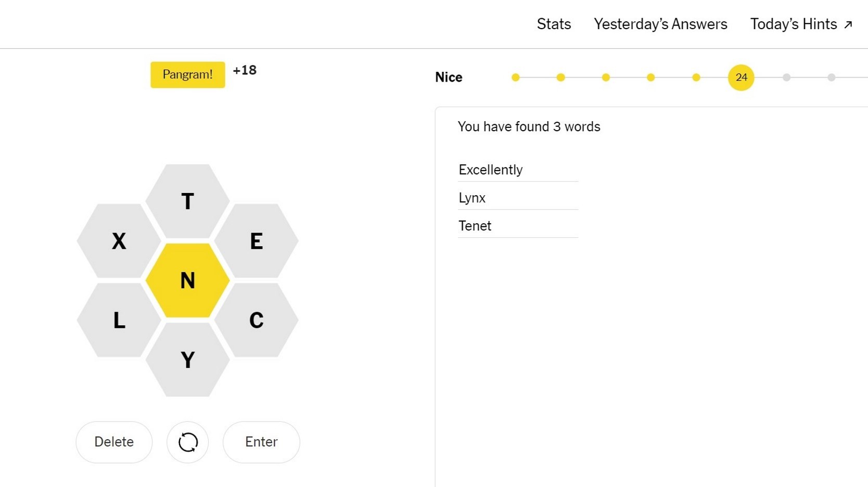This screenshot has width=868, height=487.
Task: Select the letter L tile
Action: (x=118, y=321)
